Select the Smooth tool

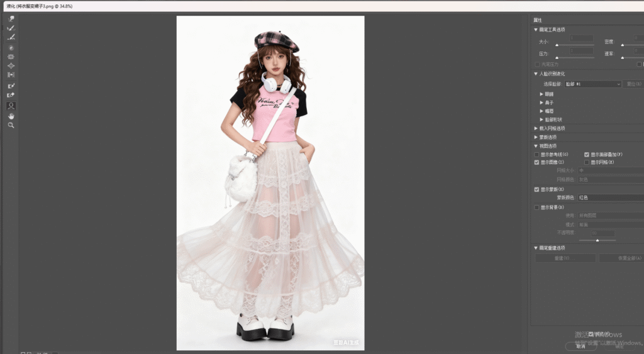pyautogui.click(x=11, y=37)
